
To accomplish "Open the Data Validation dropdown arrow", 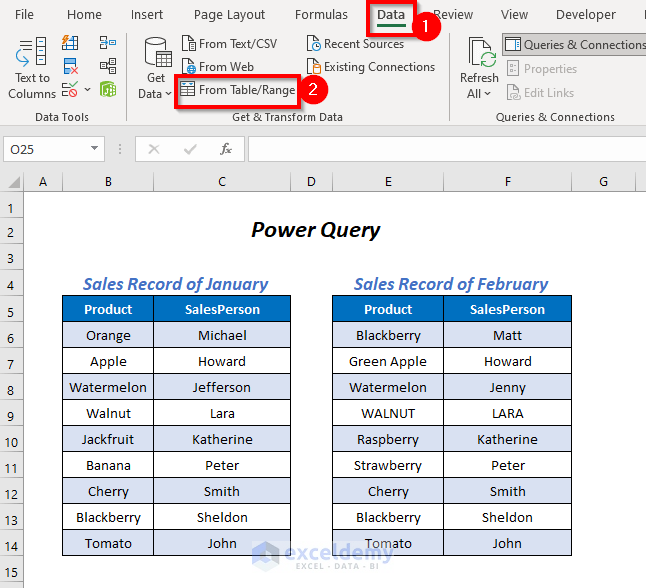I will [87, 89].
